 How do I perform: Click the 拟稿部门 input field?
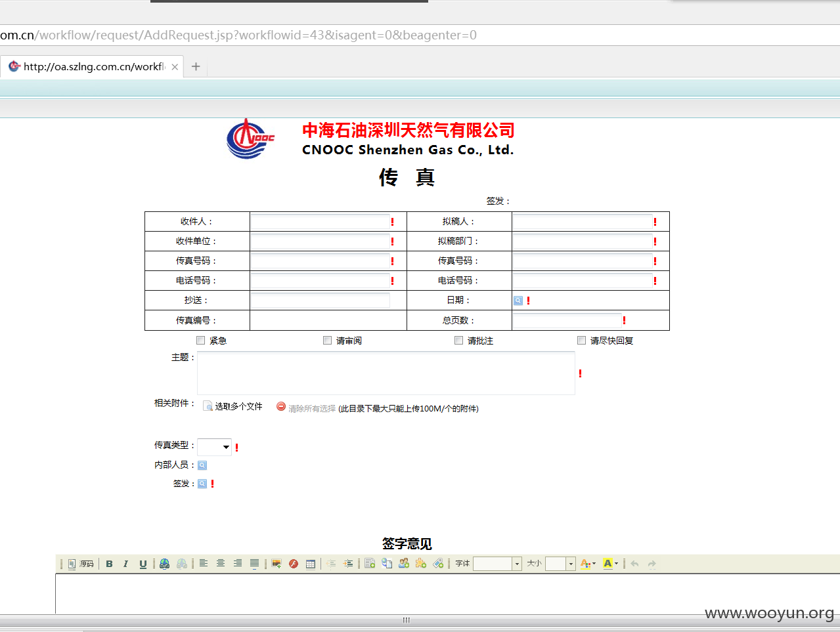coord(583,242)
